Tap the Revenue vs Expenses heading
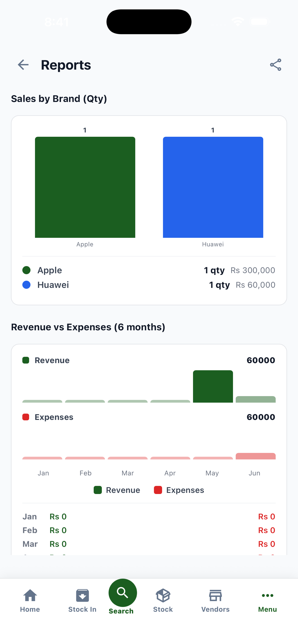Screen dimensions: 298x644 coord(88,327)
